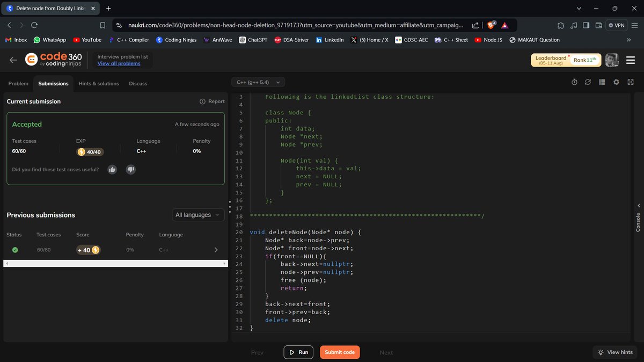Click the View all problems link
The width and height of the screenshot is (644, 362).
[119, 63]
